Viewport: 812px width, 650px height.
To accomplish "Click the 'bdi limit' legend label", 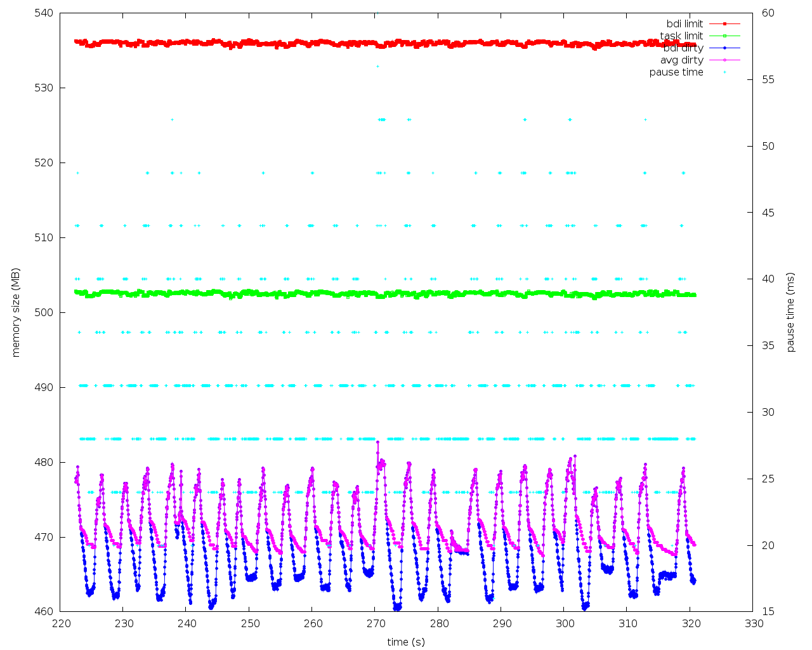I will [x=684, y=23].
